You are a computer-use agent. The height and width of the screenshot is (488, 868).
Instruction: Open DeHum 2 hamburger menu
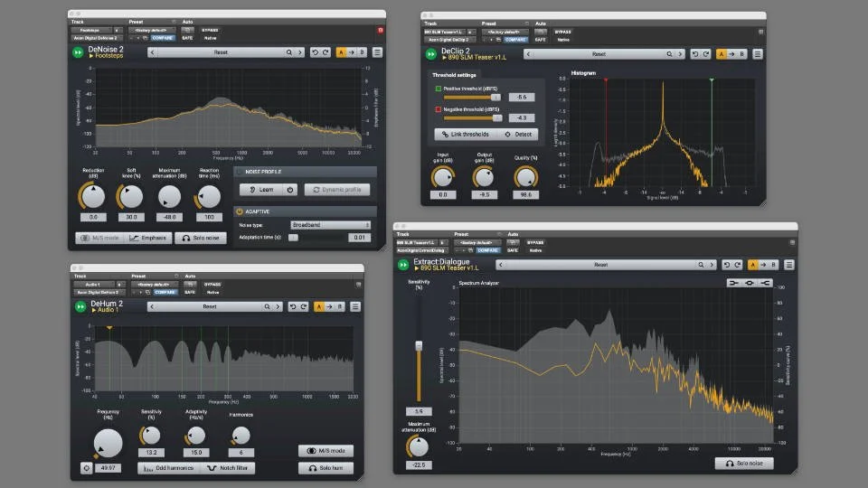(355, 306)
